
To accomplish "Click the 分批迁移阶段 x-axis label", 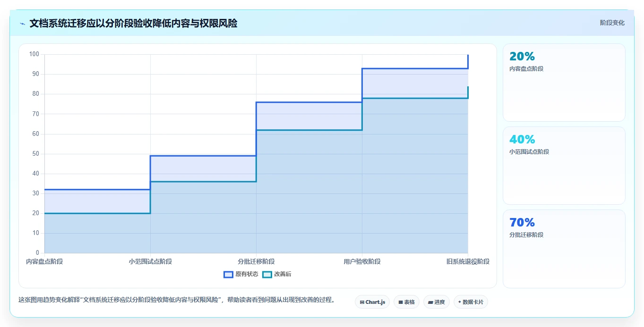I will pos(256,261).
